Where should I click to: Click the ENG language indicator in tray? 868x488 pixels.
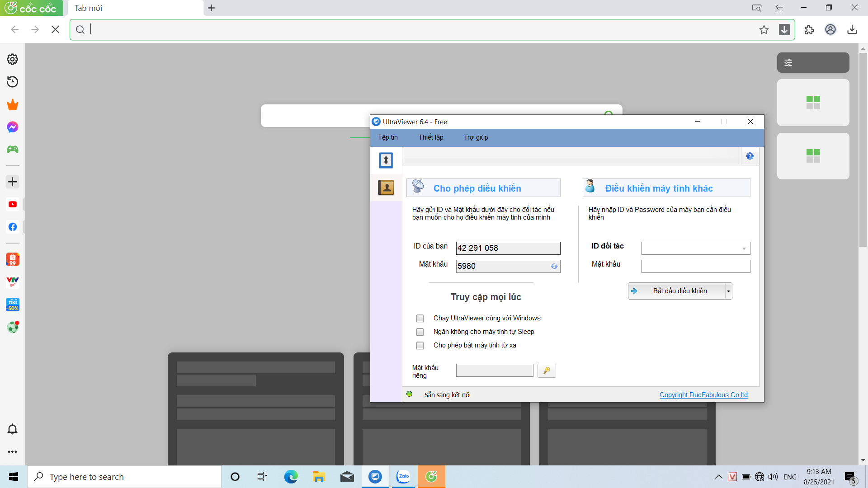(790, 477)
